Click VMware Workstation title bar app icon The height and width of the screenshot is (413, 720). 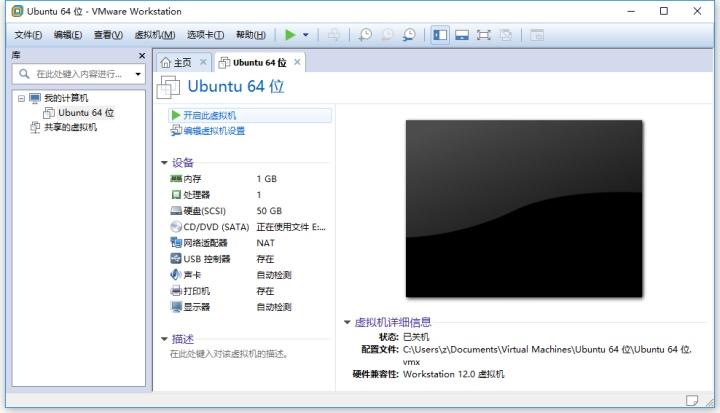(x=17, y=11)
